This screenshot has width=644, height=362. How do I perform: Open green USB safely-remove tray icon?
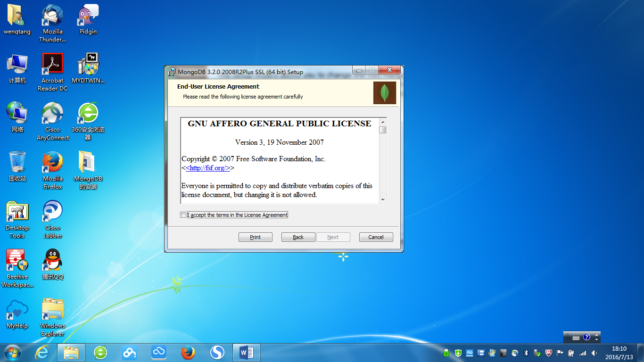446,353
